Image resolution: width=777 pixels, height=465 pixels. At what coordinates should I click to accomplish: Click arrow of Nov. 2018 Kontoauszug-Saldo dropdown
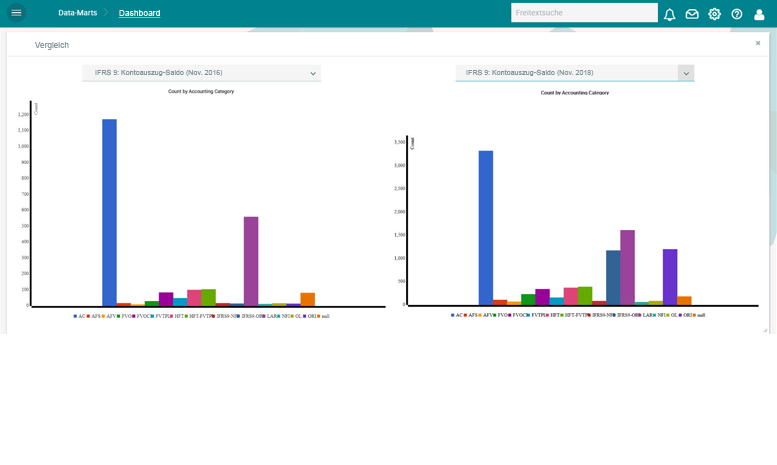(x=685, y=73)
